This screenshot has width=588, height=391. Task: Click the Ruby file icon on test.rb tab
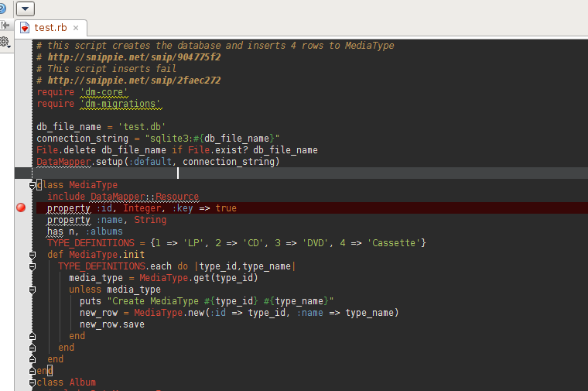[x=25, y=28]
